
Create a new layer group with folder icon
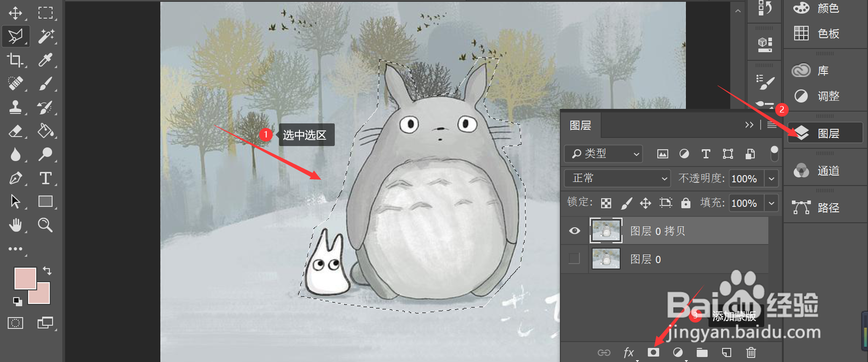702,352
